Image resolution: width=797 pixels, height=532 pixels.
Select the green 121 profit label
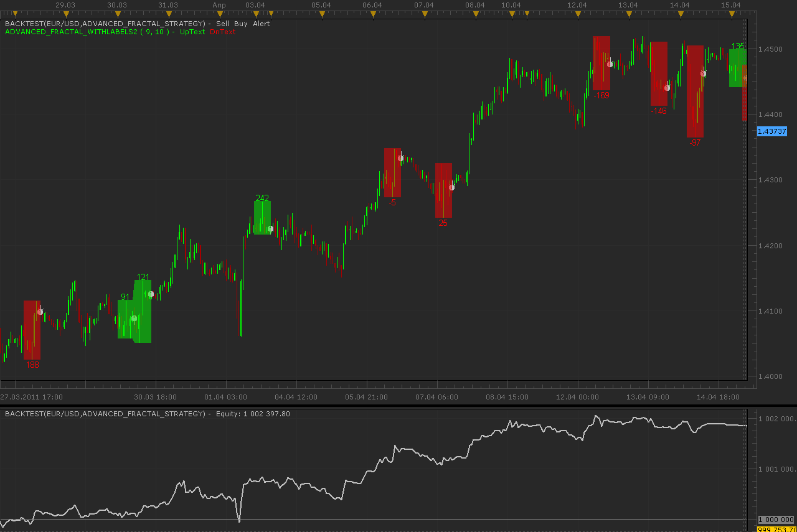point(143,277)
